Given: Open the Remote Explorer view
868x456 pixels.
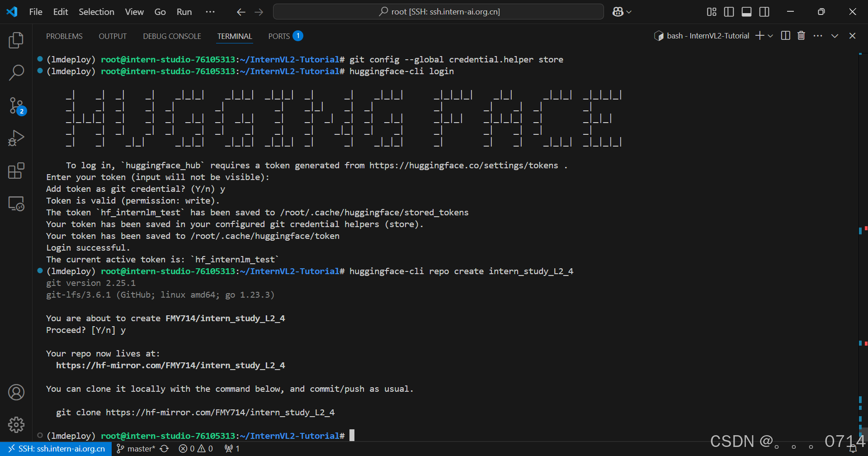Looking at the screenshot, I should click(x=16, y=204).
